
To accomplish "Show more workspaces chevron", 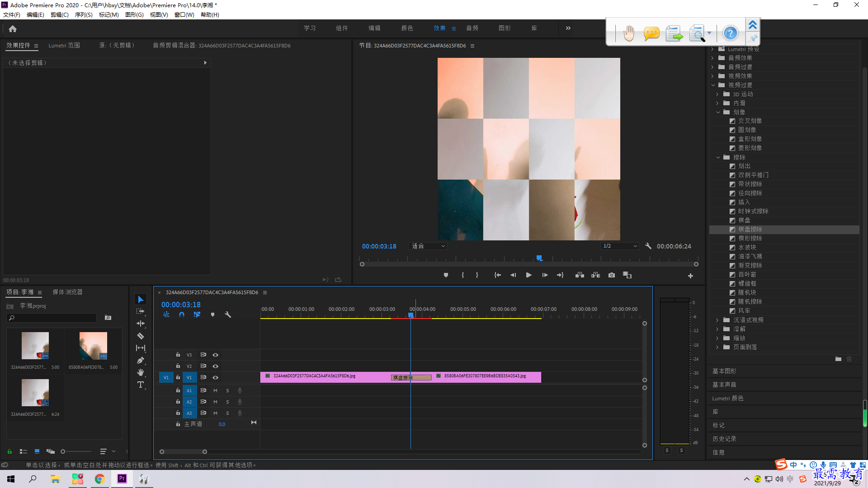I will (568, 28).
